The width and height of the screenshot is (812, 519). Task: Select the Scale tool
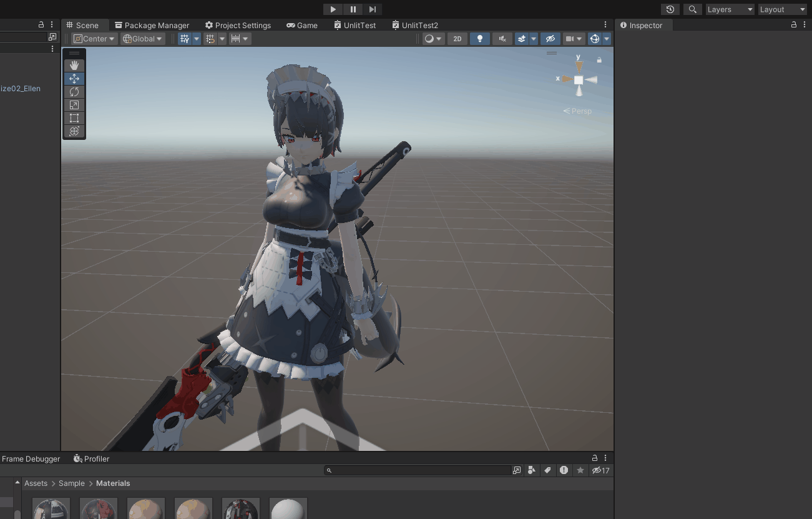tap(74, 105)
